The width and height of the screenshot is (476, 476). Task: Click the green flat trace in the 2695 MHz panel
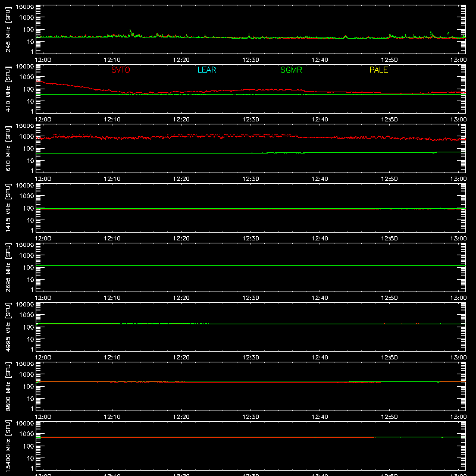250,265
